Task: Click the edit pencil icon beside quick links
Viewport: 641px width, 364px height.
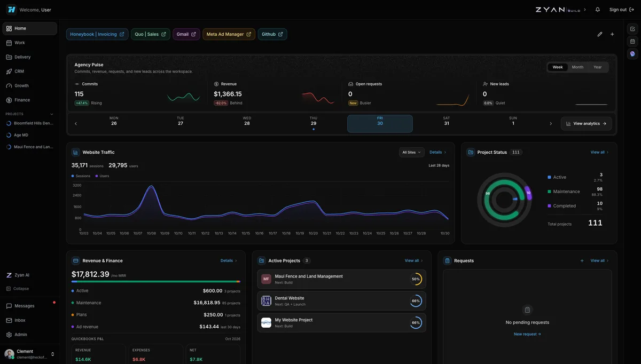Action: (x=600, y=34)
